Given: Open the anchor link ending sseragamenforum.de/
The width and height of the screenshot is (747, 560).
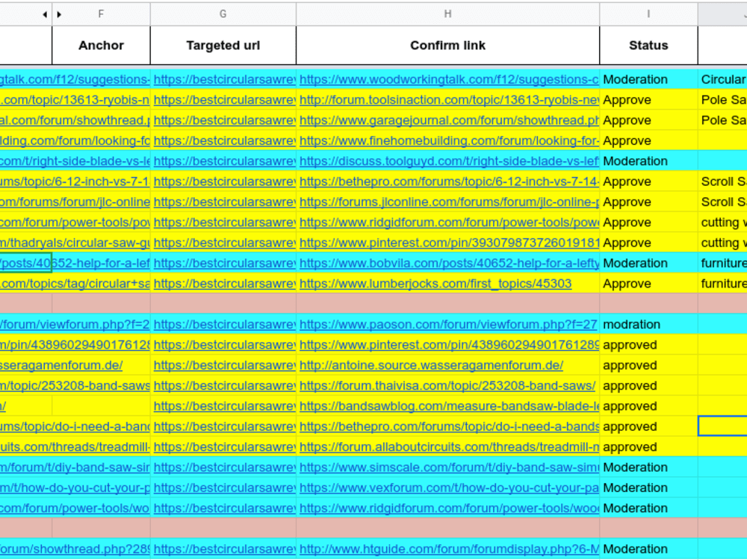Looking at the screenshot, I should tap(61, 366).
